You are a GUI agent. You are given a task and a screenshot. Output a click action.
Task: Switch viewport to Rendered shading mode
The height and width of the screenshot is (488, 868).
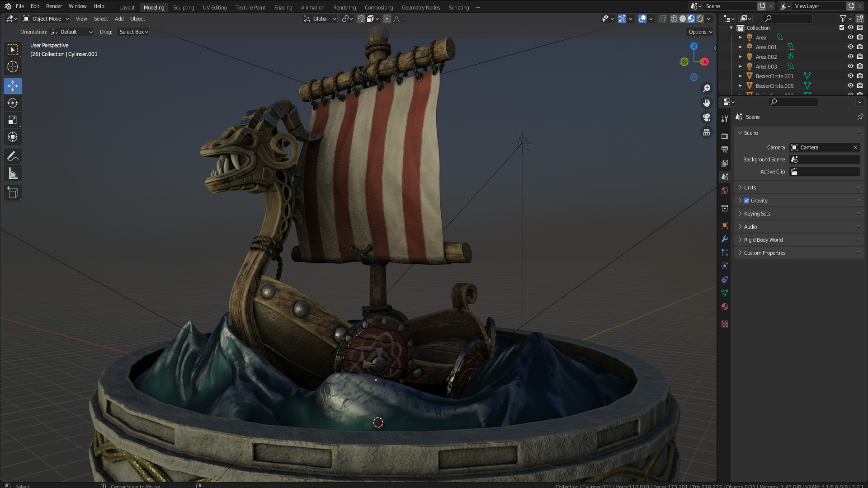pyautogui.click(x=699, y=19)
